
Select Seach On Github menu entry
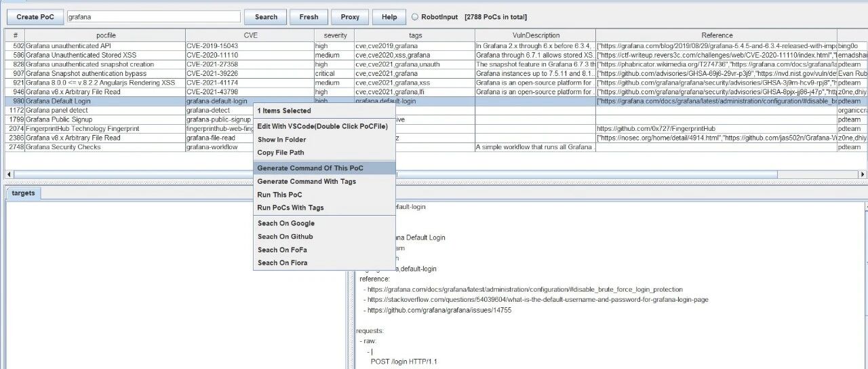324,237
